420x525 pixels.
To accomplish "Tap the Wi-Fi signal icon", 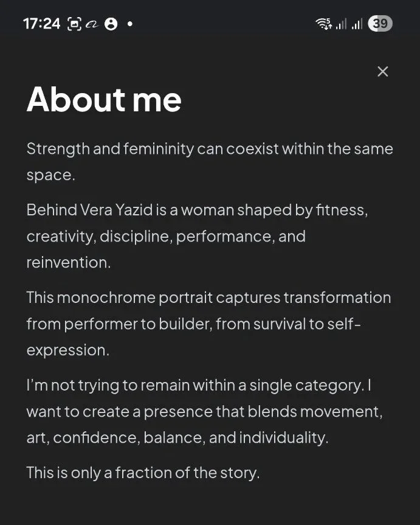I will click(323, 24).
